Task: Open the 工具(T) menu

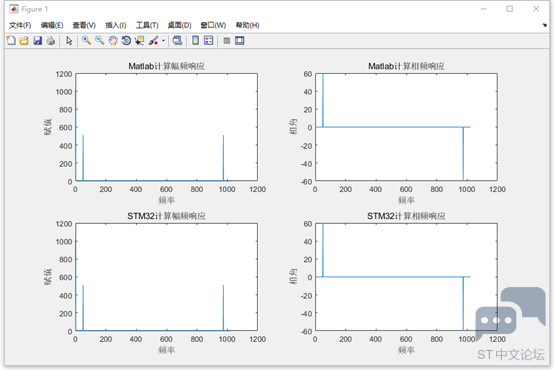Action: point(147,25)
